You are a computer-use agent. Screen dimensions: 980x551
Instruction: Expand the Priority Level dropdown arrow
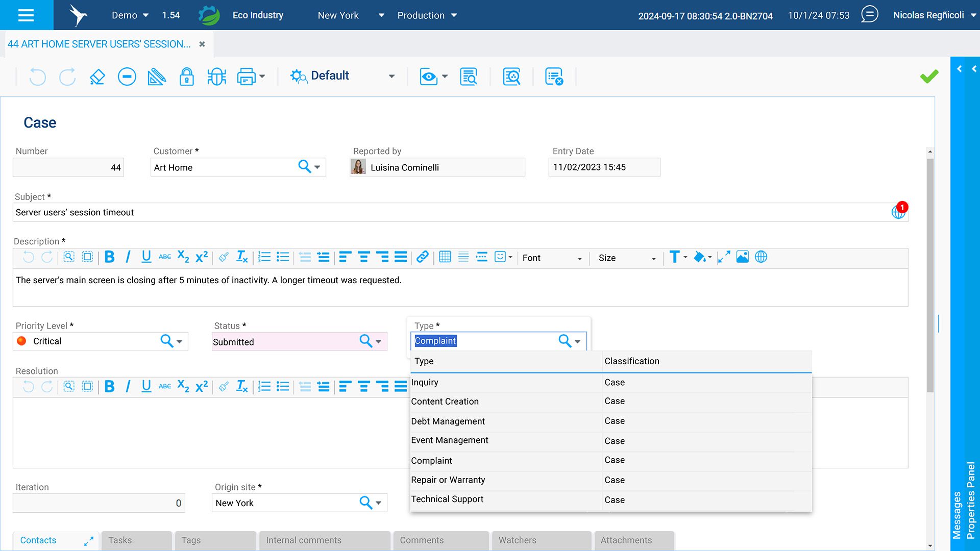click(180, 341)
